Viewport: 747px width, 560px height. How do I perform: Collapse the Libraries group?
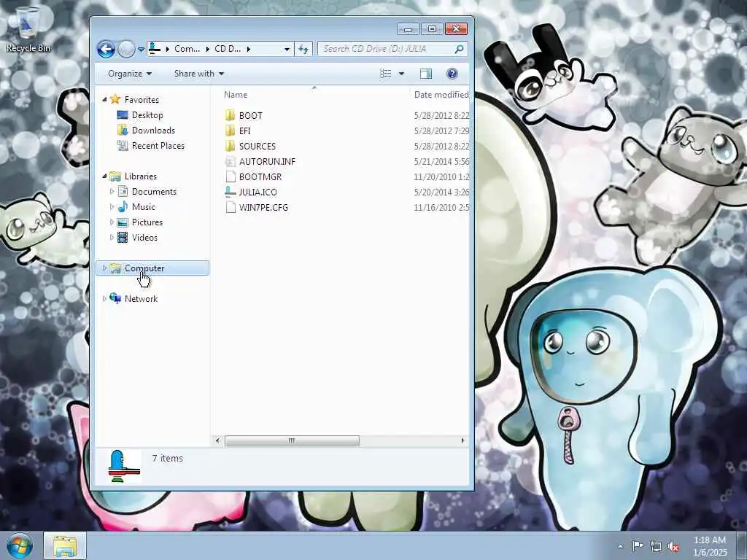click(104, 176)
